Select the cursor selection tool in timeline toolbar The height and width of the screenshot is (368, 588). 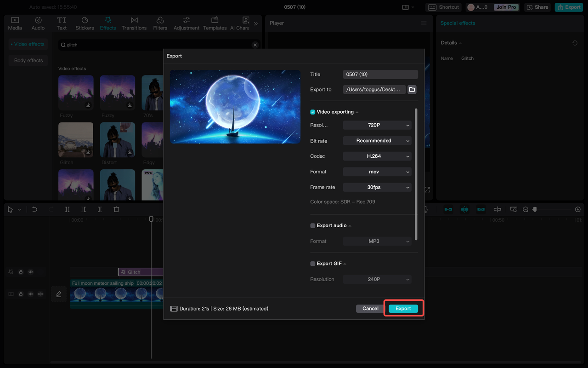point(10,209)
